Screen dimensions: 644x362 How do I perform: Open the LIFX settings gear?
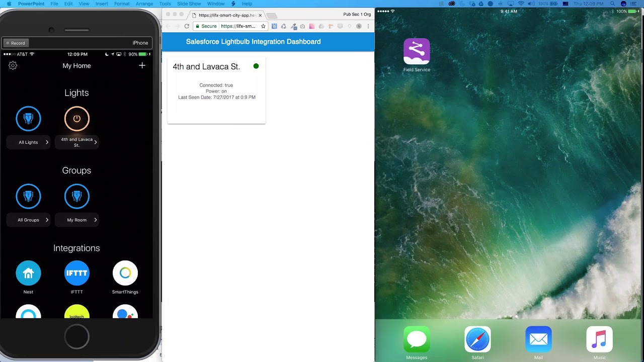click(x=13, y=65)
